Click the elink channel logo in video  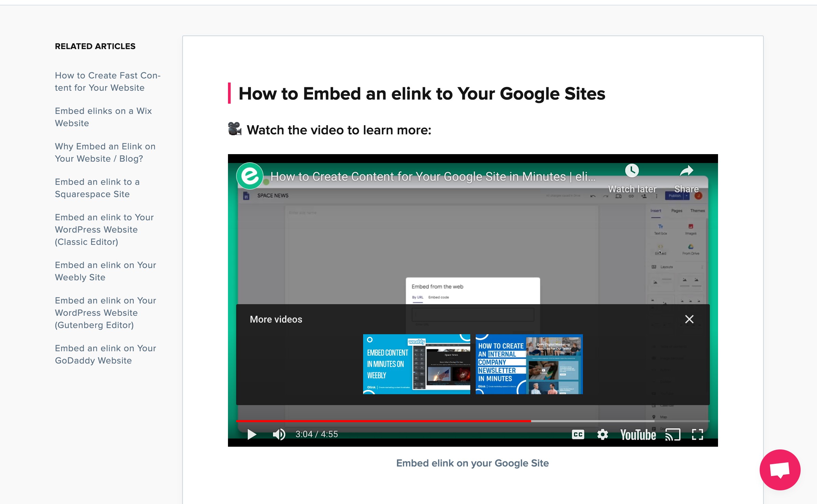pyautogui.click(x=250, y=176)
